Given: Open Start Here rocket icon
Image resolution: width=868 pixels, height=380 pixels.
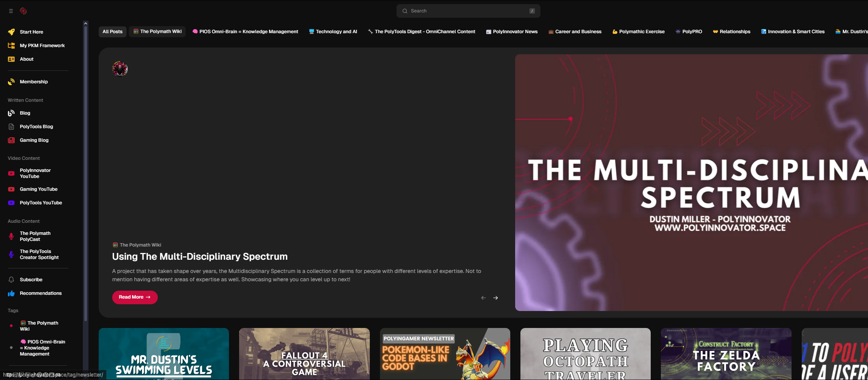Looking at the screenshot, I should point(11,32).
